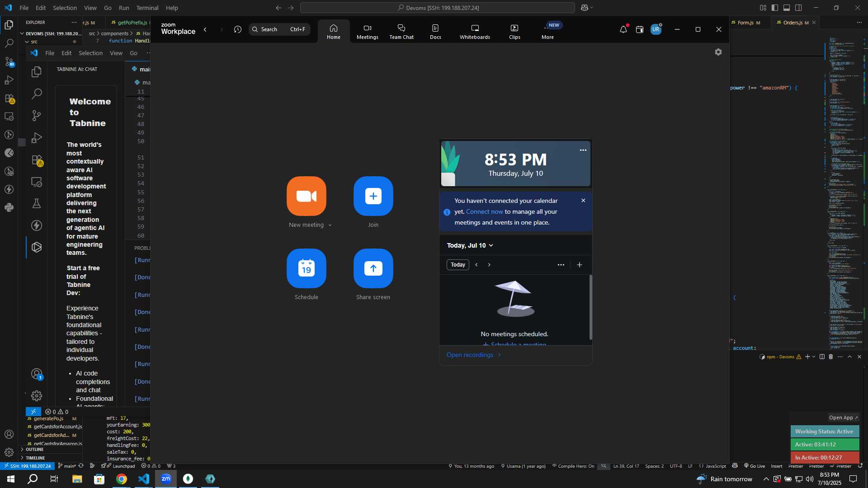
Task: Expand the TIMELINE section
Action: tap(35, 458)
